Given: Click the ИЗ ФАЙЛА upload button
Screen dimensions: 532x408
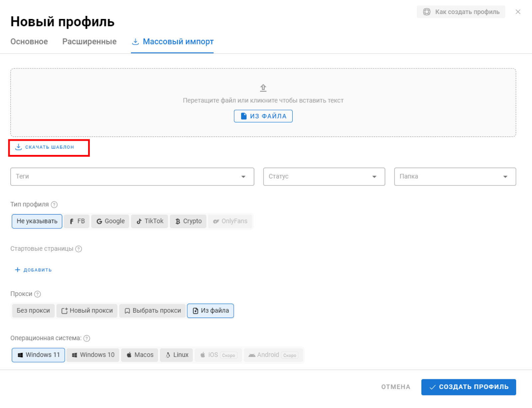Looking at the screenshot, I should 263,116.
